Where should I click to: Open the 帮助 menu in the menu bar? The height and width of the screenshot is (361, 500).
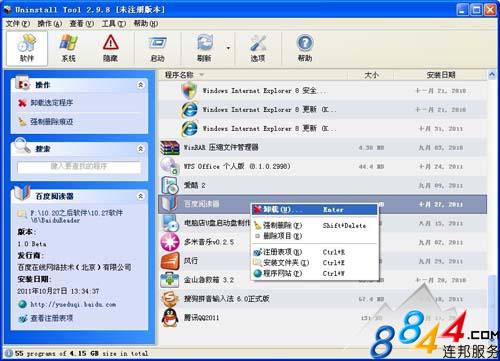(x=146, y=24)
